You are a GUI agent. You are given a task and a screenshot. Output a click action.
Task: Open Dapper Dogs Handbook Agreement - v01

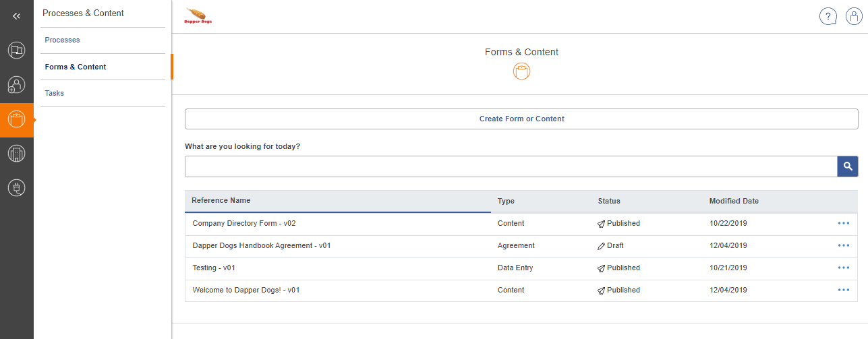[262, 245]
